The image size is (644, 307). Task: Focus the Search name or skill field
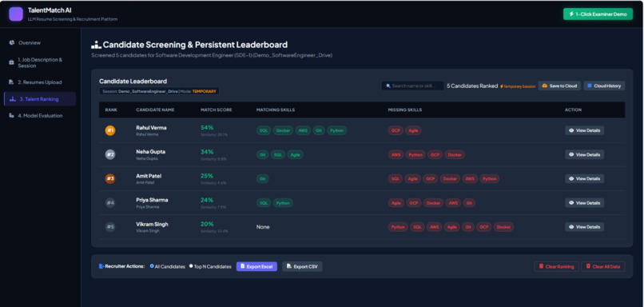click(x=412, y=86)
